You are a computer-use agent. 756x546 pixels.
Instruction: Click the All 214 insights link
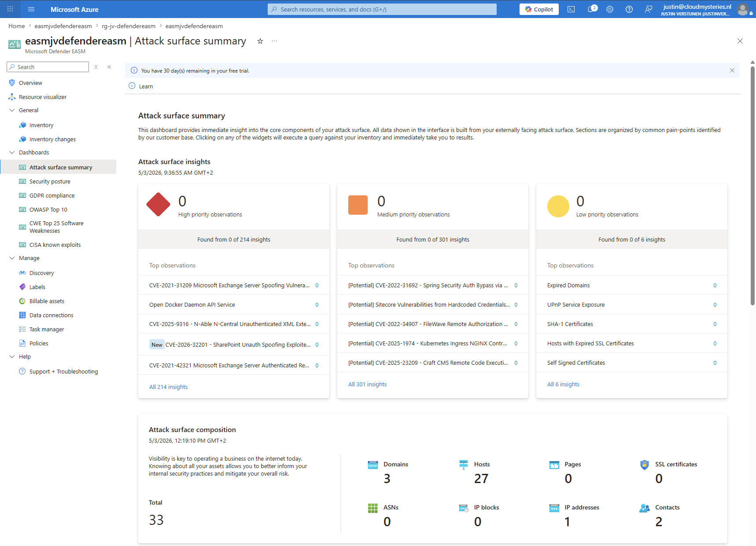click(168, 387)
